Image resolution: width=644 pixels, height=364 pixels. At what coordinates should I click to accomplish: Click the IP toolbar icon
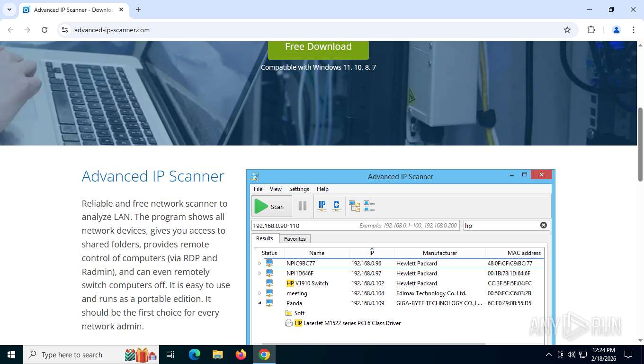point(322,206)
